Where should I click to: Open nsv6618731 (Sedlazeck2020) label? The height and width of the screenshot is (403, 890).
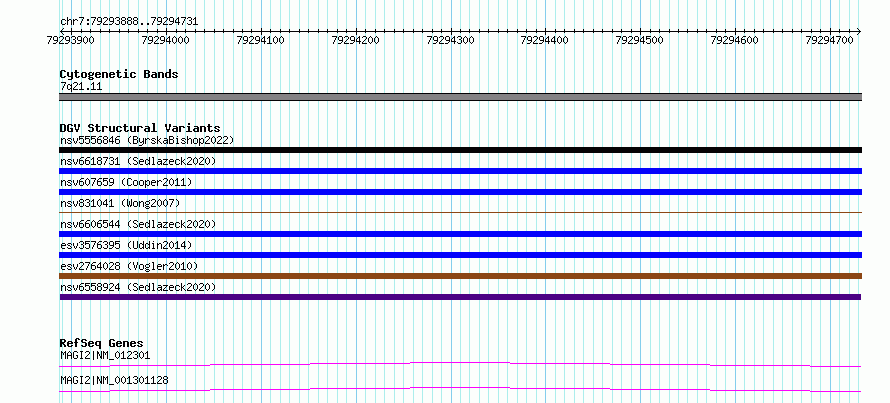[x=138, y=161]
